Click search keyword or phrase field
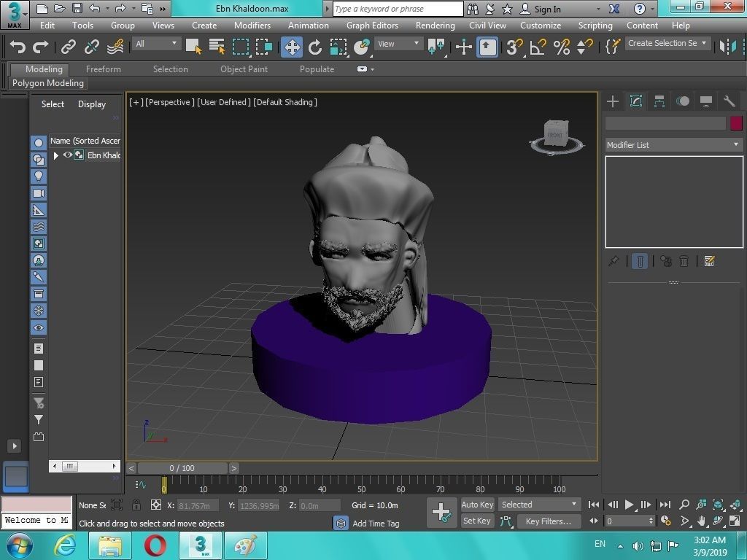Screen dimensions: 747x560 click(x=398, y=9)
